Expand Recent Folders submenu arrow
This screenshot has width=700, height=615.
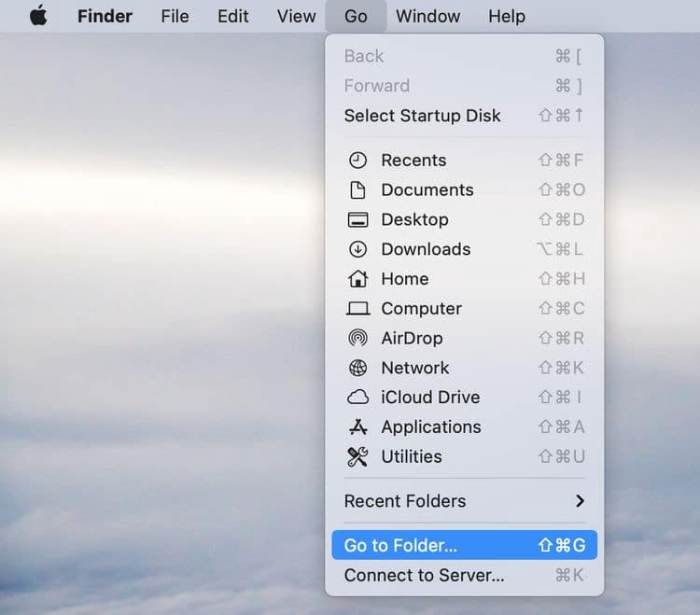pyautogui.click(x=580, y=501)
